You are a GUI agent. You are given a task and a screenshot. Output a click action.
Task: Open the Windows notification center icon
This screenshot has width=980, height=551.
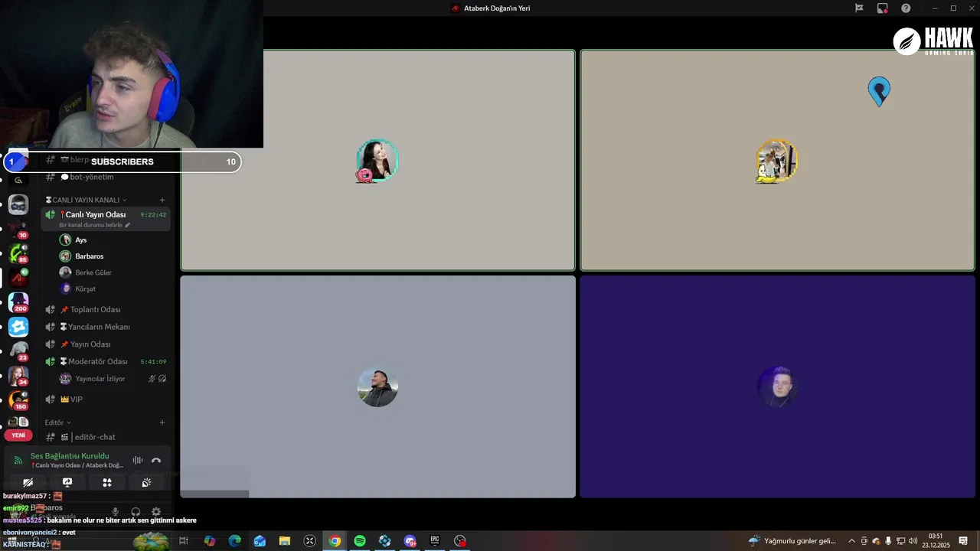tap(963, 541)
